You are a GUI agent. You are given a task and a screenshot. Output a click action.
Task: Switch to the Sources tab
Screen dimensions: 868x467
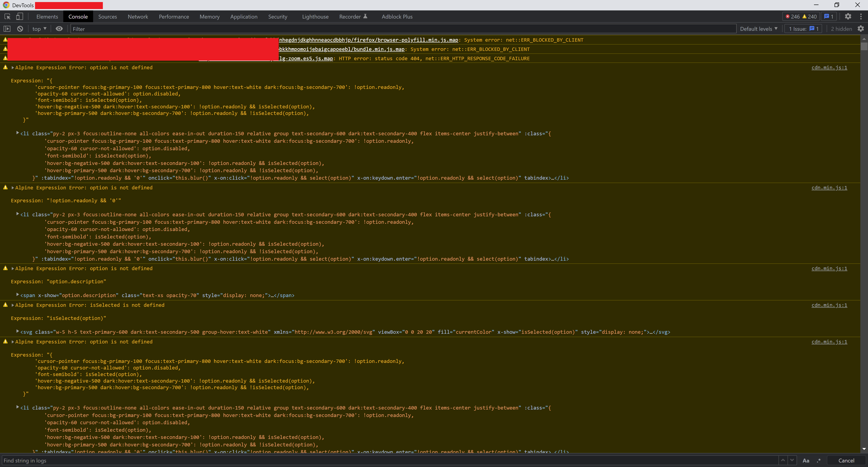[x=108, y=17]
